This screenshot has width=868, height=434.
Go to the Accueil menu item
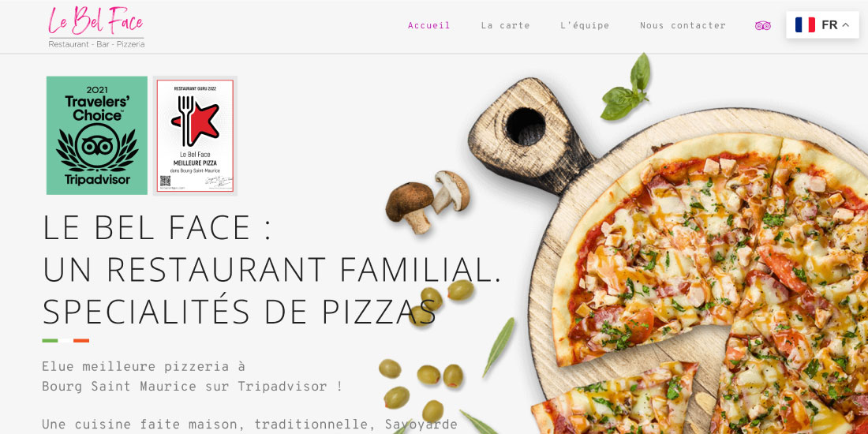(429, 25)
